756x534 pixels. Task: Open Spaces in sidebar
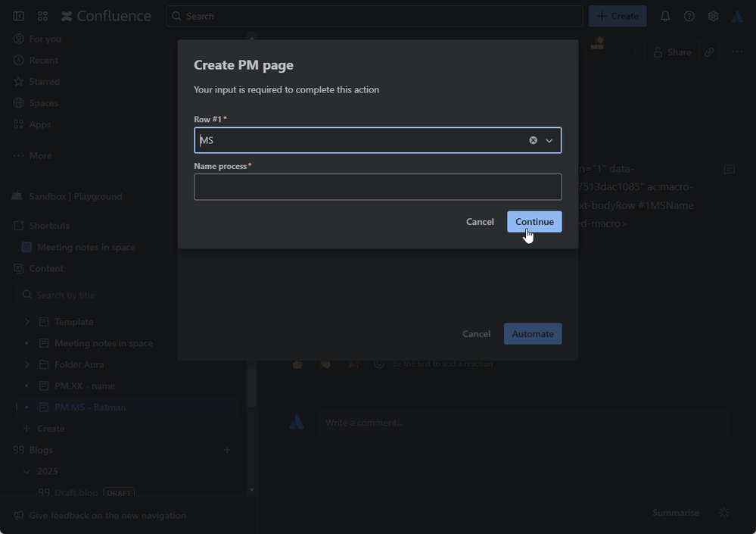43,103
